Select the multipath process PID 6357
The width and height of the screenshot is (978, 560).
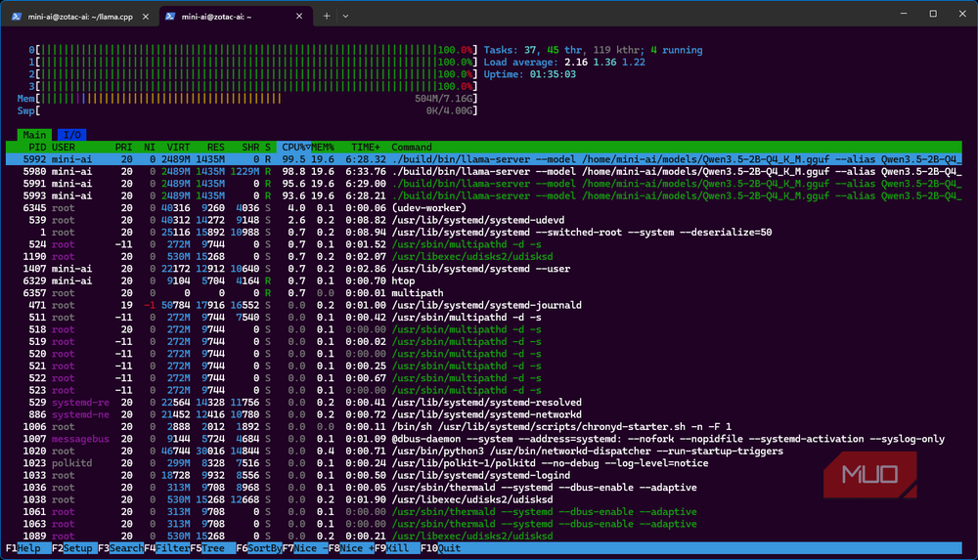pos(483,293)
